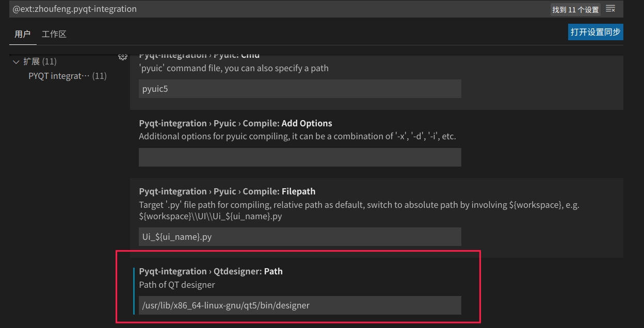Select Qtdesigner Path setting title

(211, 271)
